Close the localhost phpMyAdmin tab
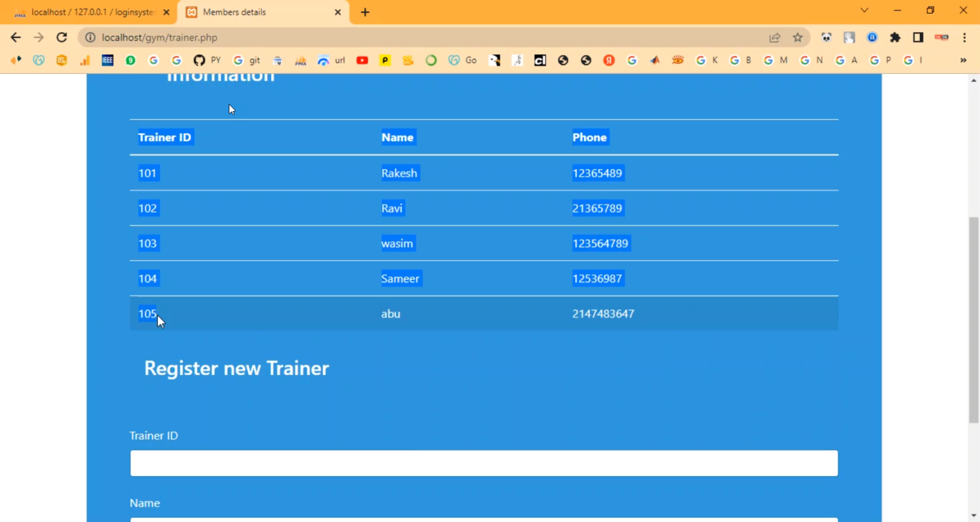The height and width of the screenshot is (522, 980). 166,12
